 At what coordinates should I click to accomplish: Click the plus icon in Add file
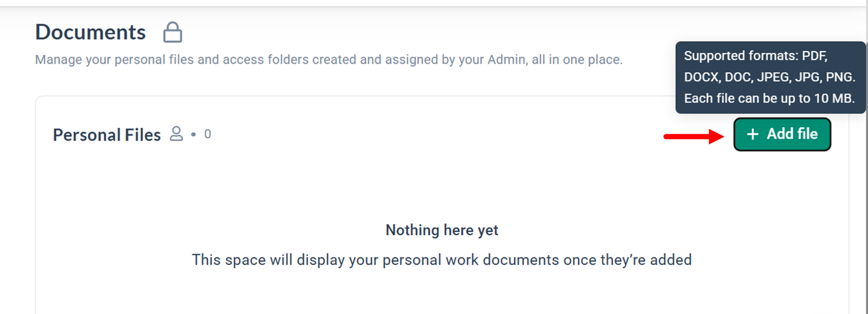[753, 134]
